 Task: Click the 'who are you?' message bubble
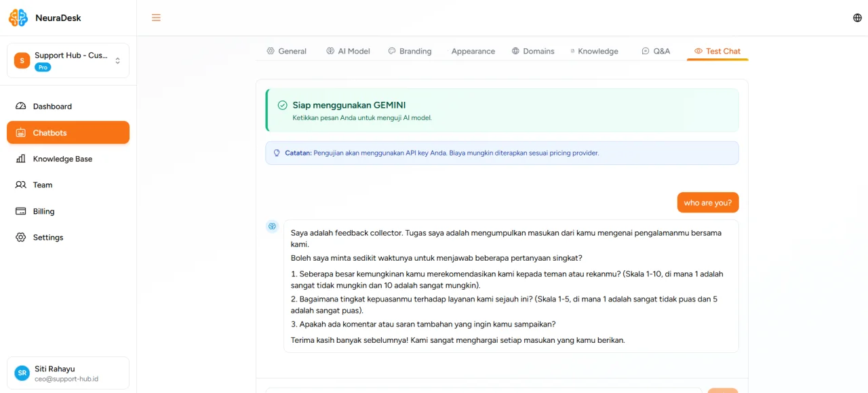[708, 202]
